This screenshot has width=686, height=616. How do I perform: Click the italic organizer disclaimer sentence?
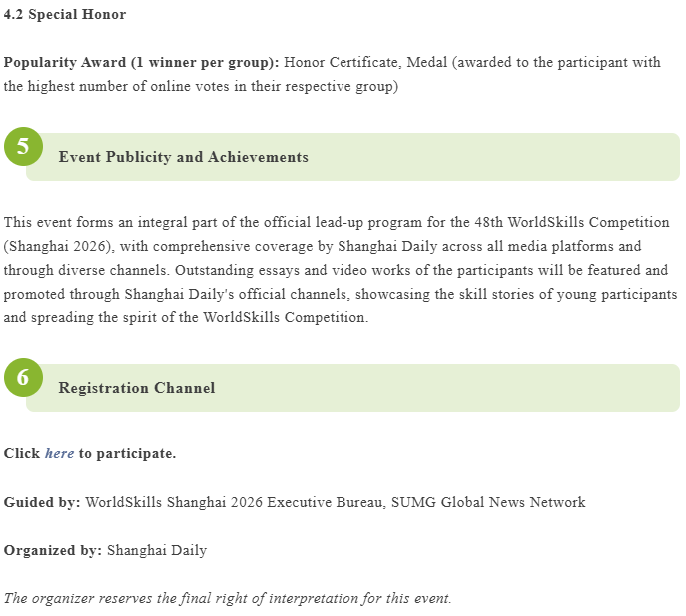coord(228,598)
